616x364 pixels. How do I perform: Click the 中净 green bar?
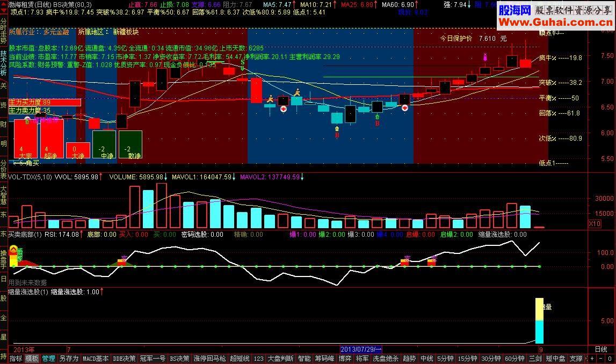click(104, 144)
